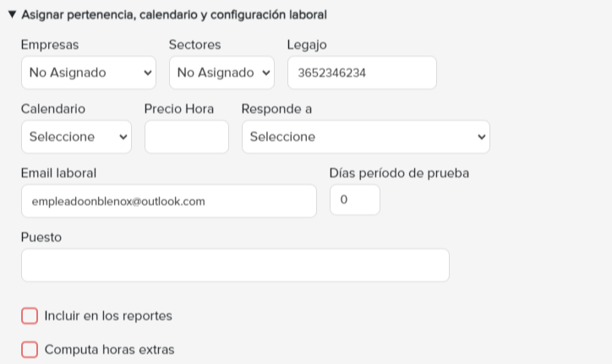Open the Sectores dropdown
The image size is (612, 364).
[221, 73]
